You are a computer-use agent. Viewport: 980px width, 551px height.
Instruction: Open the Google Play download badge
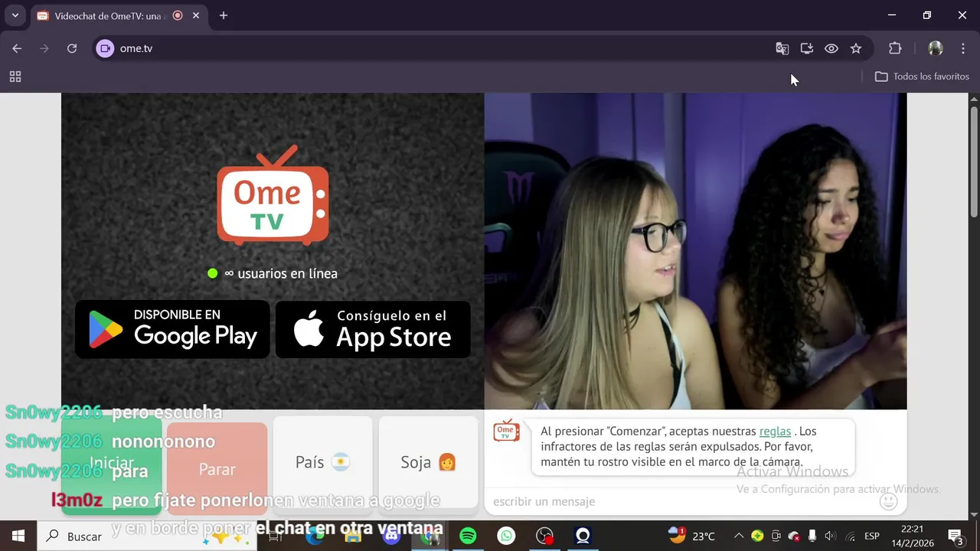[x=172, y=329]
